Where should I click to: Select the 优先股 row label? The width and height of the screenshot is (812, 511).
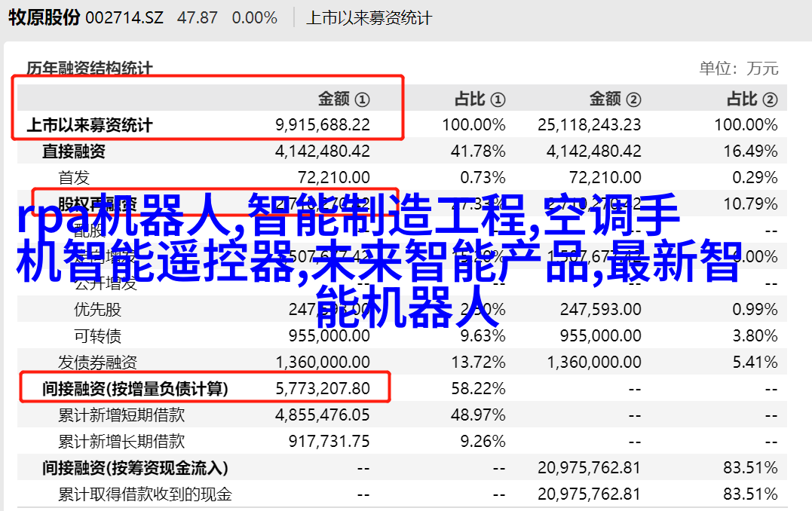[x=97, y=310]
